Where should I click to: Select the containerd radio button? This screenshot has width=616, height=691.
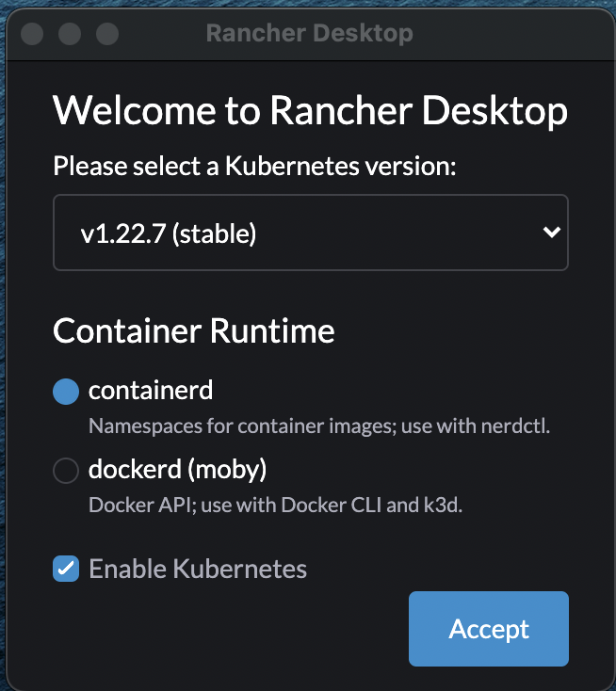point(66,392)
